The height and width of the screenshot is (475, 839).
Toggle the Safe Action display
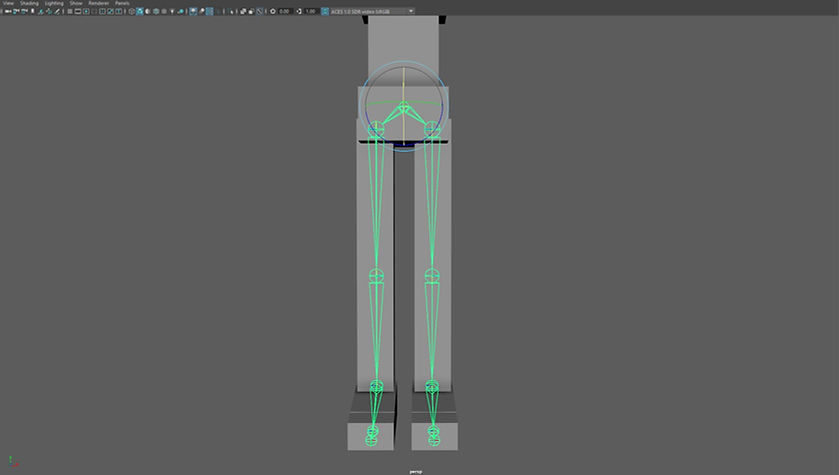tap(110, 11)
